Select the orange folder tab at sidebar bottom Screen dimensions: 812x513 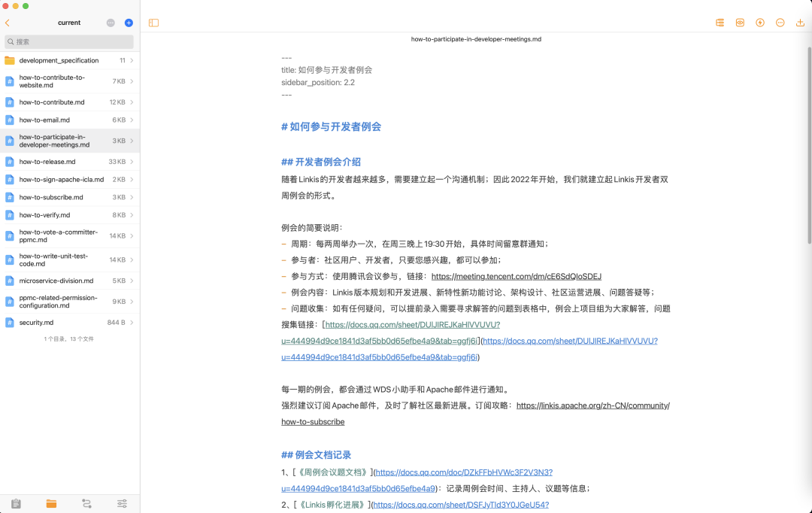coord(51,504)
